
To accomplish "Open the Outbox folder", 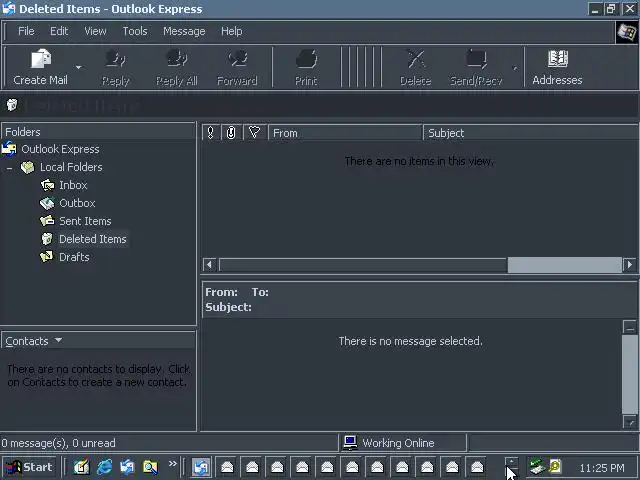I will click(77, 203).
